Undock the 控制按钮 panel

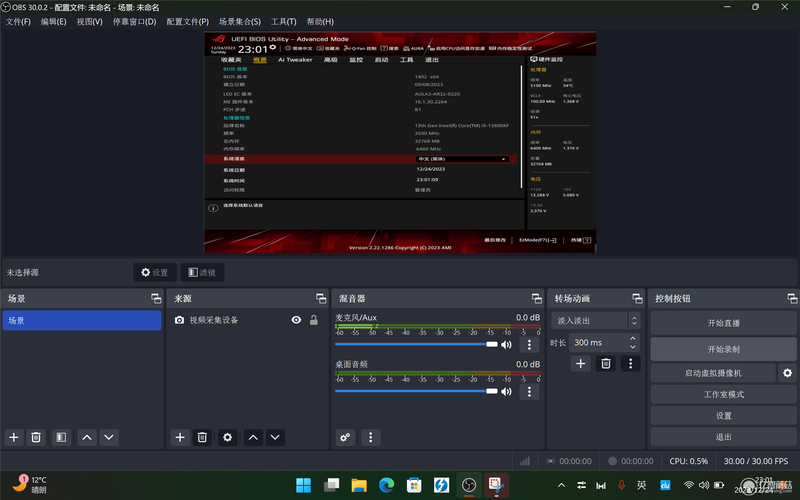pyautogui.click(x=792, y=298)
